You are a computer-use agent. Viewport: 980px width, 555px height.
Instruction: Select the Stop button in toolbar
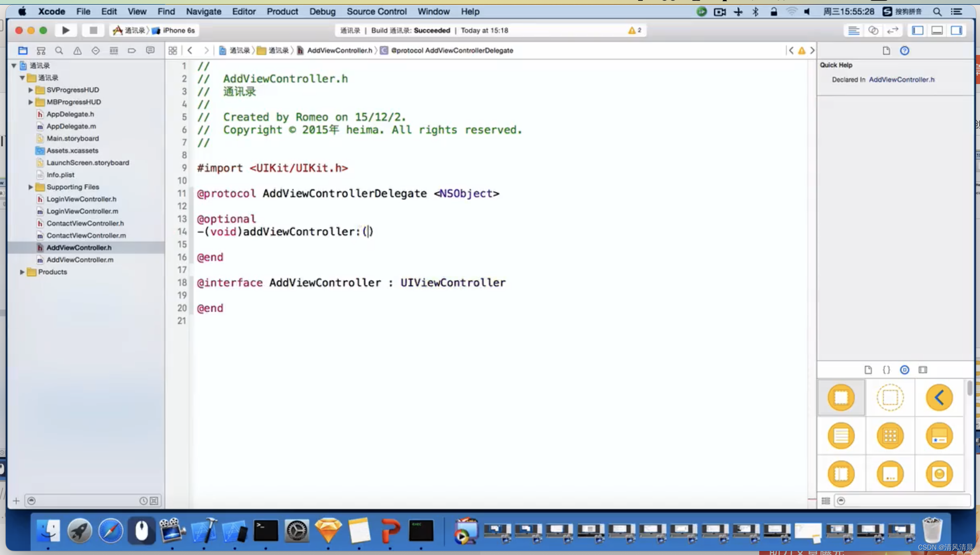[93, 30]
